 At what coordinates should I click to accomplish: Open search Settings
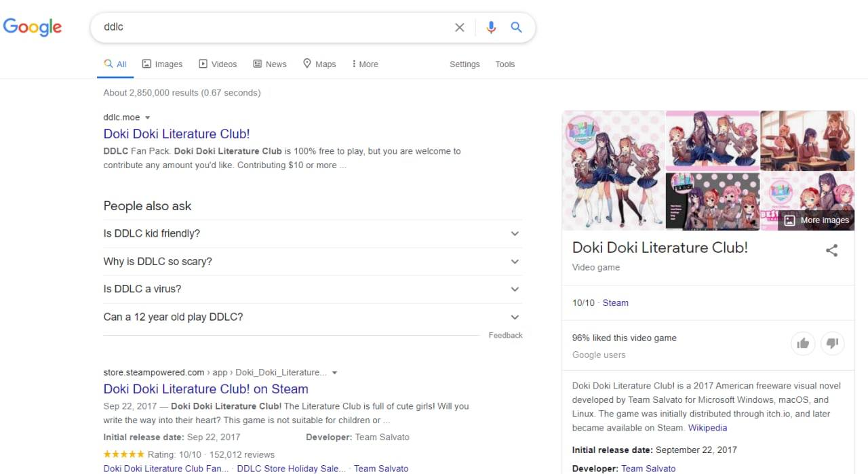(x=465, y=64)
